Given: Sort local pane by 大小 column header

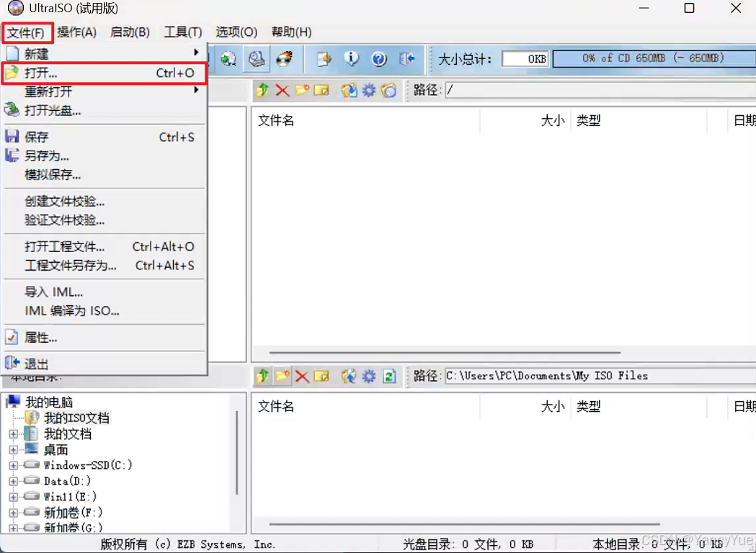Looking at the screenshot, I should [525, 406].
